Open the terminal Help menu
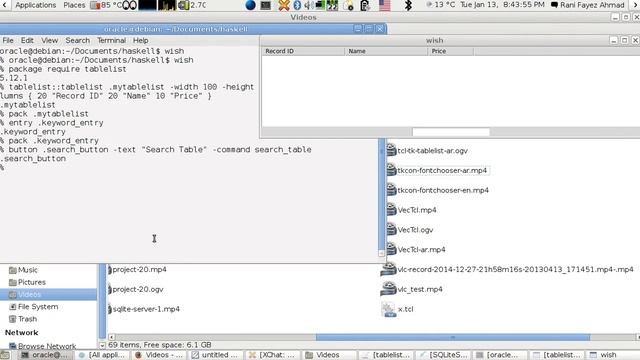This screenshot has height=360, width=640. pyautogui.click(x=140, y=40)
